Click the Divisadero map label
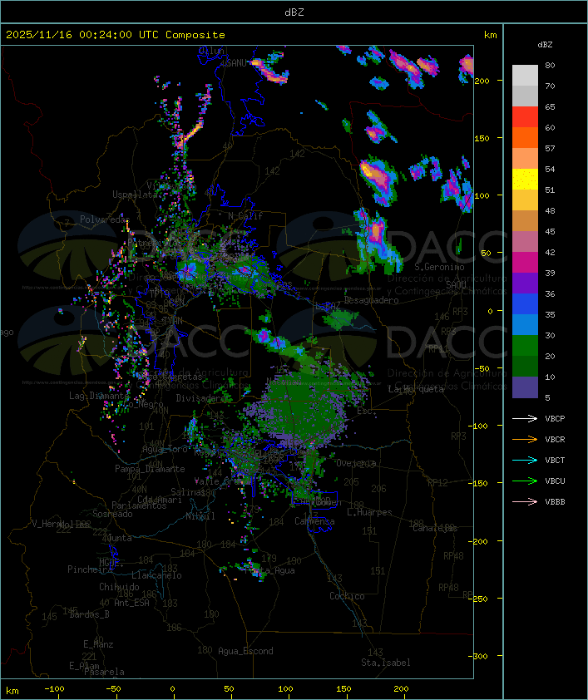This screenshot has height=700, width=588. pos(201,397)
